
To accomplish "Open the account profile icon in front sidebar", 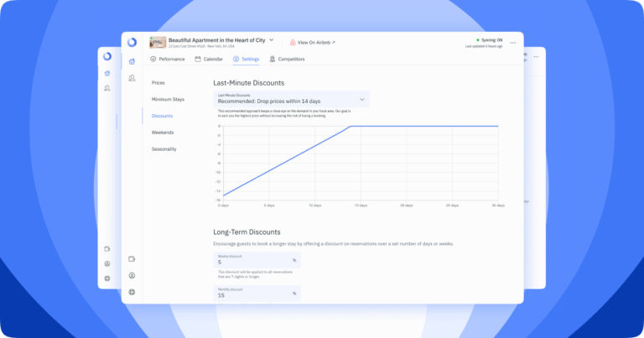I will [132, 276].
